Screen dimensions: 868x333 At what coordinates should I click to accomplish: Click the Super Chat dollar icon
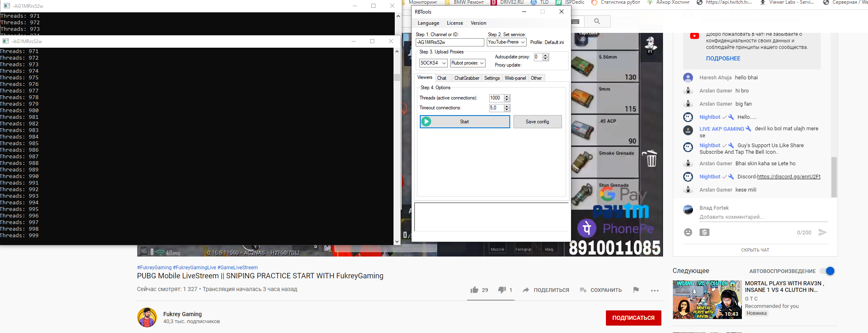[x=705, y=232]
